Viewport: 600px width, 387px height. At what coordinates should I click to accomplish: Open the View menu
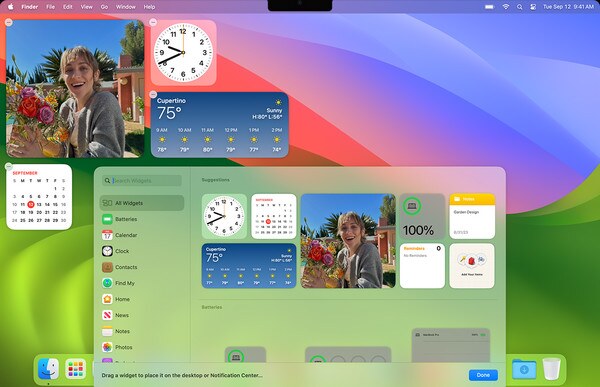coord(86,7)
